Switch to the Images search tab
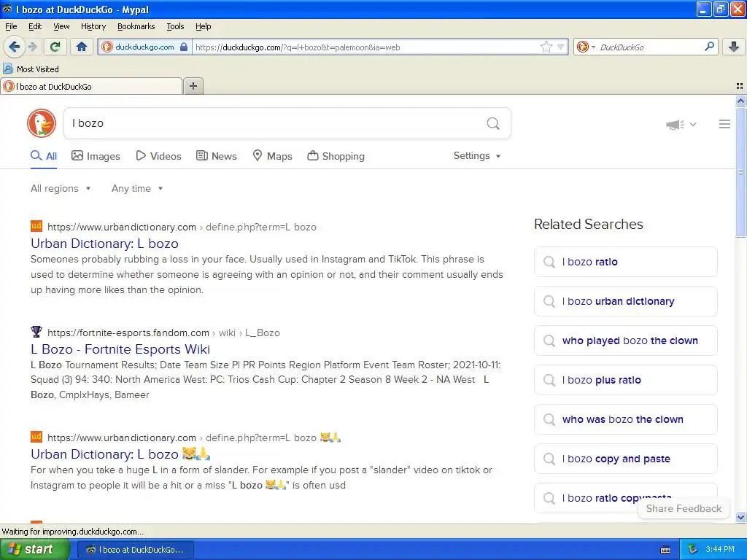The width and height of the screenshot is (747, 560). pos(96,156)
